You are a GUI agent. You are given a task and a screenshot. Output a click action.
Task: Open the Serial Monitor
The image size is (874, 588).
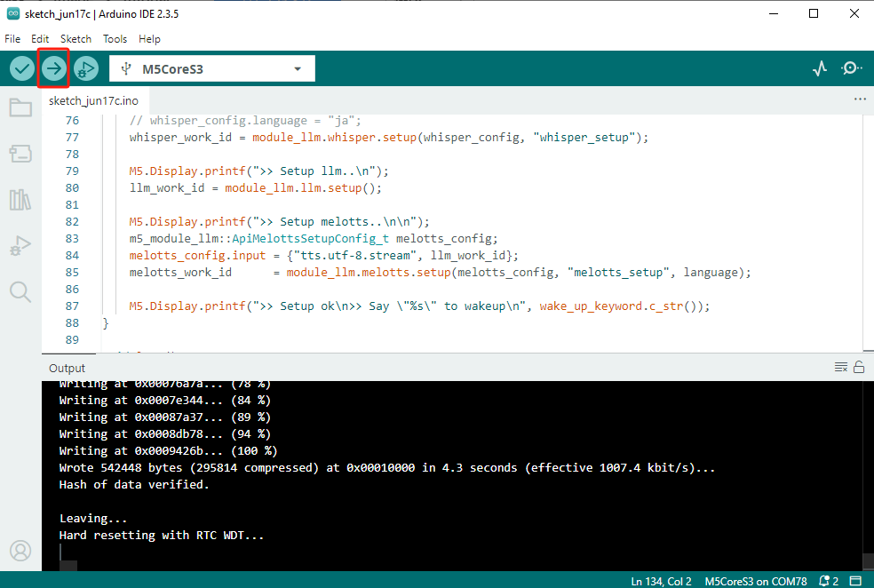coord(851,68)
